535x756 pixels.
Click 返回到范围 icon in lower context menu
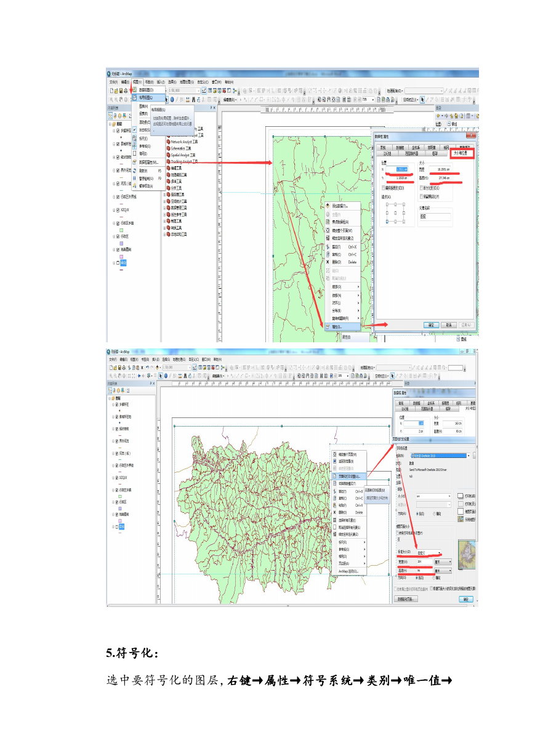[x=335, y=461]
